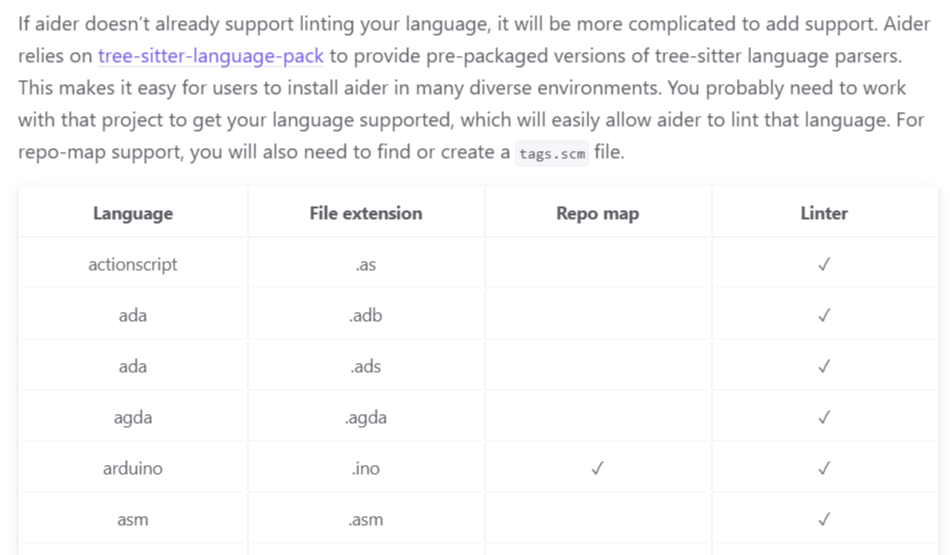Click the Linter checkmark for actionscript
This screenshot has height=555, width=950.
(824, 264)
